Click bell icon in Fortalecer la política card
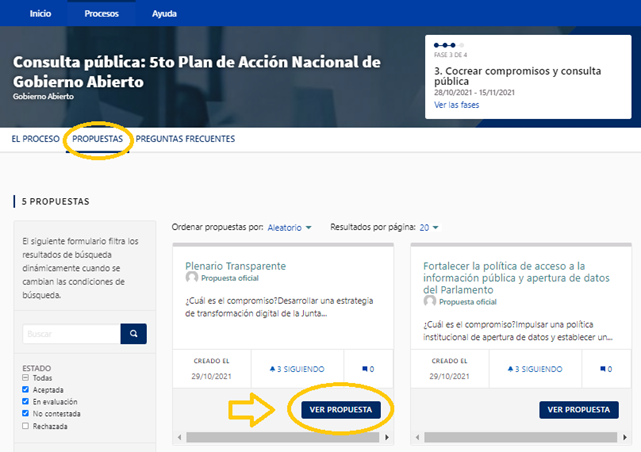 click(x=510, y=369)
